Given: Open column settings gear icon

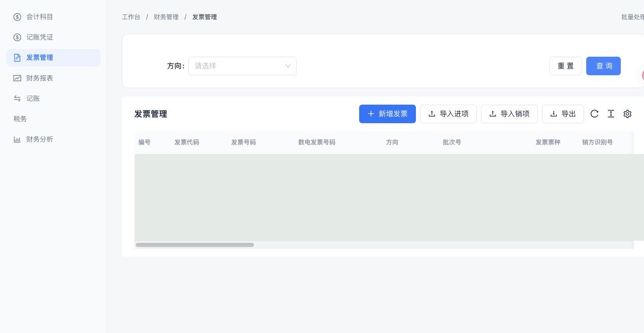Looking at the screenshot, I should tap(627, 114).
